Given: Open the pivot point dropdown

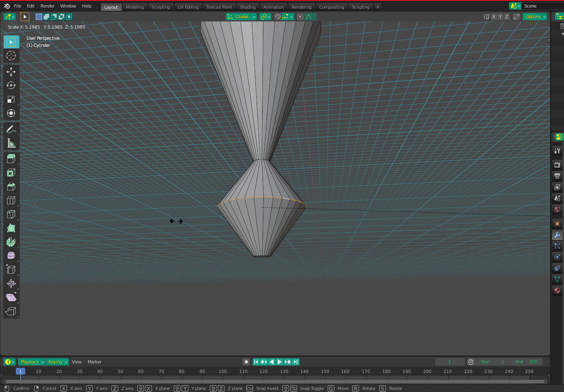Looking at the screenshot, I should [x=265, y=17].
